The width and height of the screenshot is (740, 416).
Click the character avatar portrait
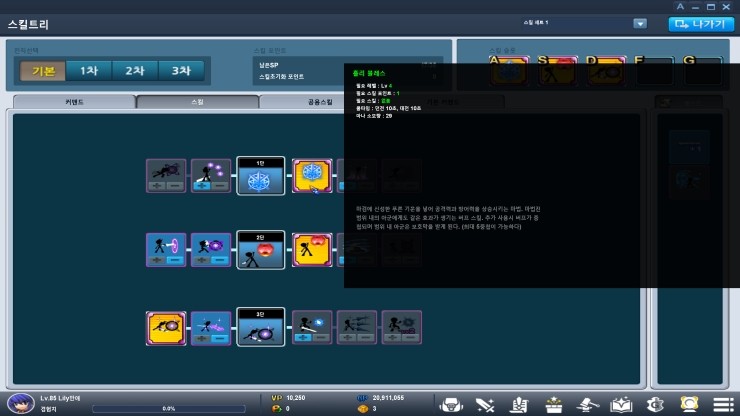[21, 404]
